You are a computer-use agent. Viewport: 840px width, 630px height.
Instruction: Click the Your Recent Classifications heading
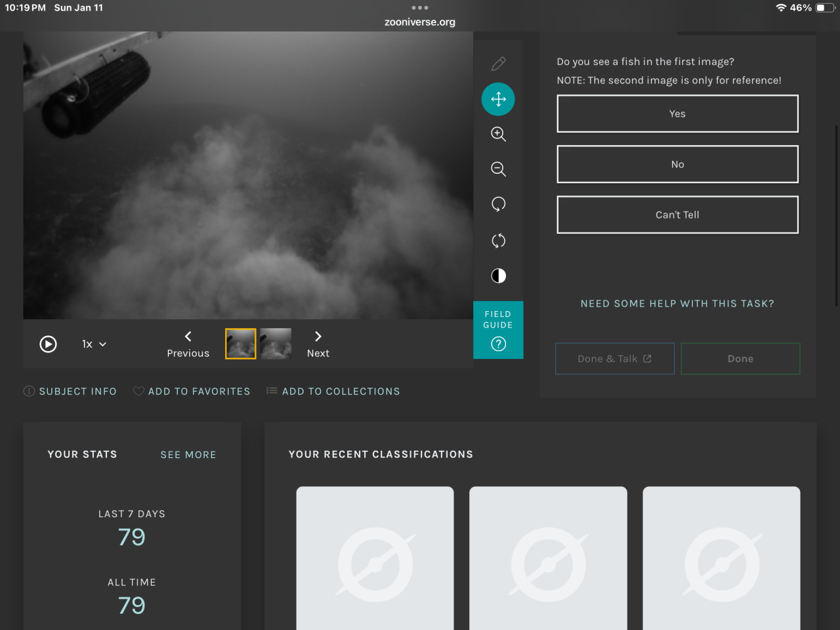click(x=381, y=454)
